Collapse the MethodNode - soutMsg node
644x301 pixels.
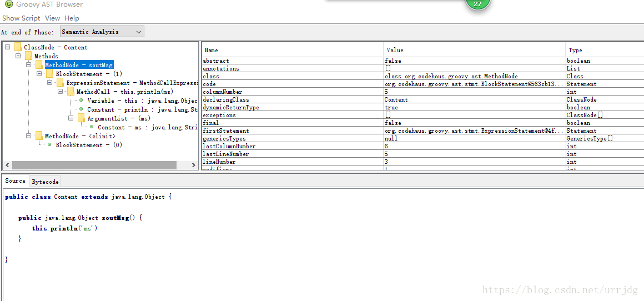[28, 65]
